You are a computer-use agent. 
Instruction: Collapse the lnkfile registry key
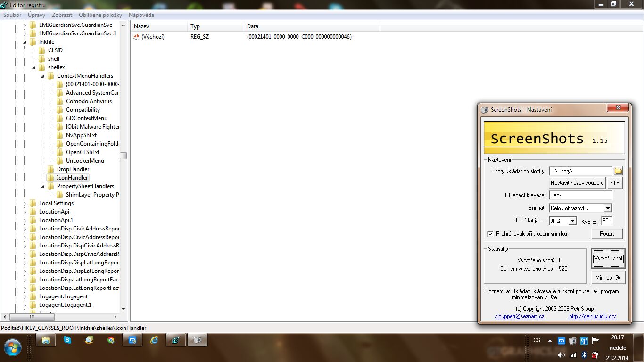(25, 42)
